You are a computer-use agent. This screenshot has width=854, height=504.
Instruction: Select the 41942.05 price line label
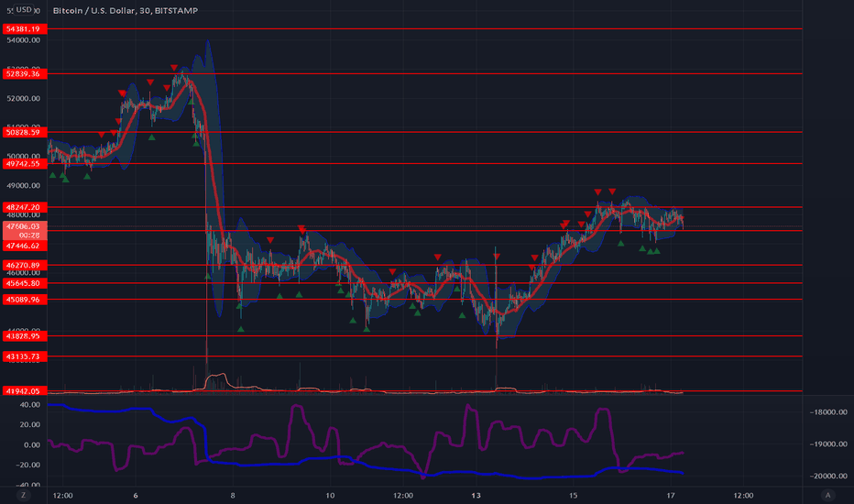pyautogui.click(x=25, y=390)
